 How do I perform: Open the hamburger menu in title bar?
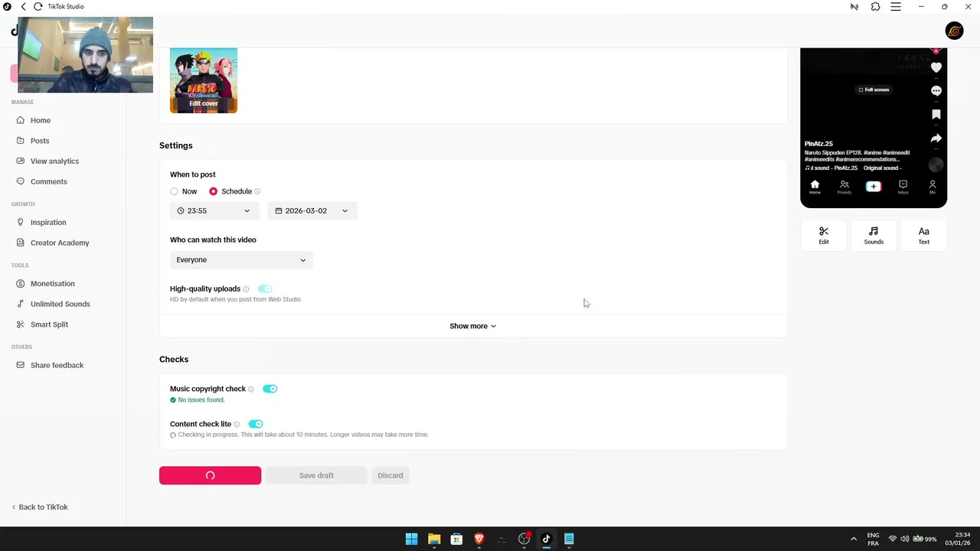click(896, 7)
